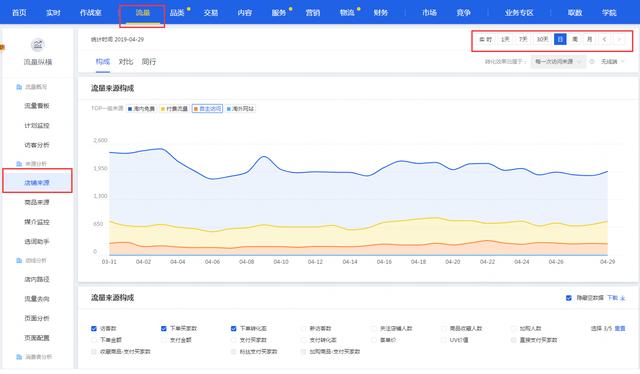Go to next date with right arrow

coord(619,39)
